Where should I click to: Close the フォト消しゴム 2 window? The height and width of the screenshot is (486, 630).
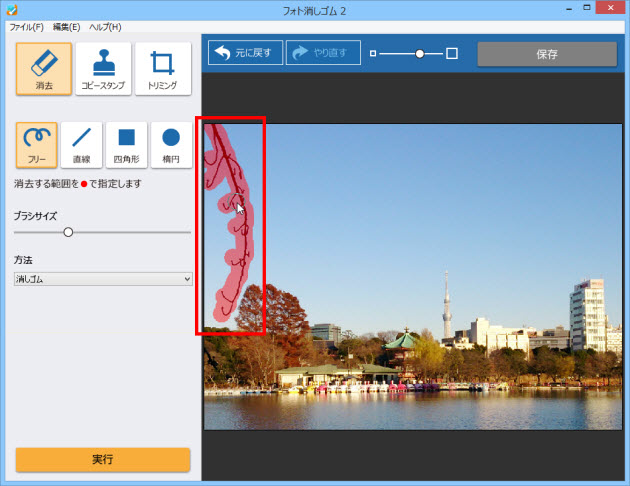[x=611, y=8]
